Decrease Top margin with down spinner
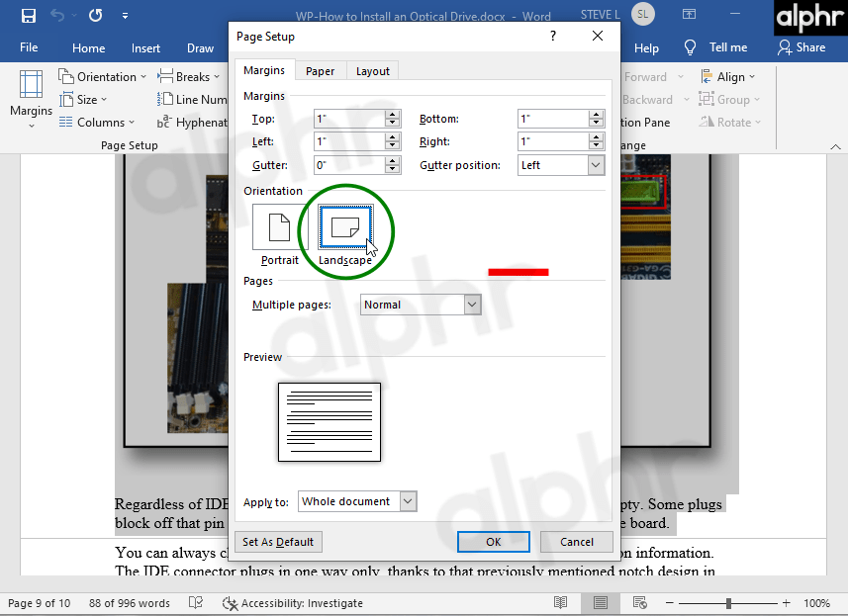Image resolution: width=848 pixels, height=616 pixels. tap(393, 124)
